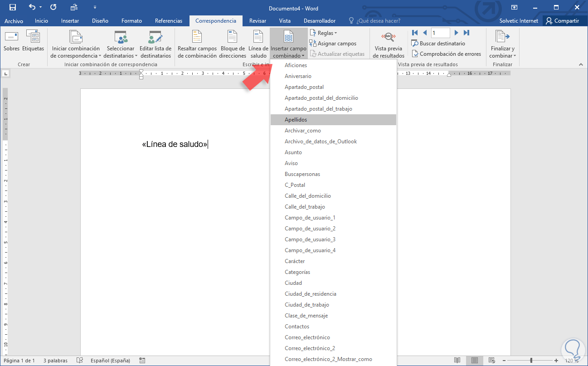588x366 pixels.
Task: Switch to the Diseño tab
Action: tap(100, 21)
